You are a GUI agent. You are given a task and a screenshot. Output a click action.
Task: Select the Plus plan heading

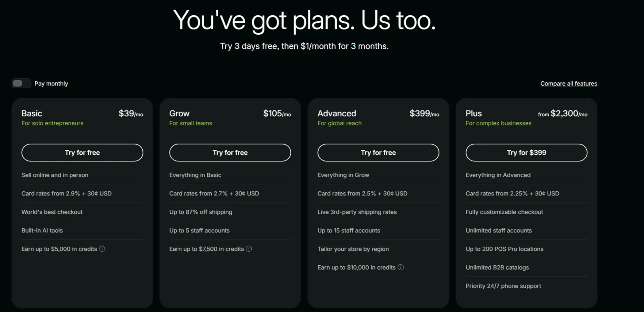pos(473,113)
